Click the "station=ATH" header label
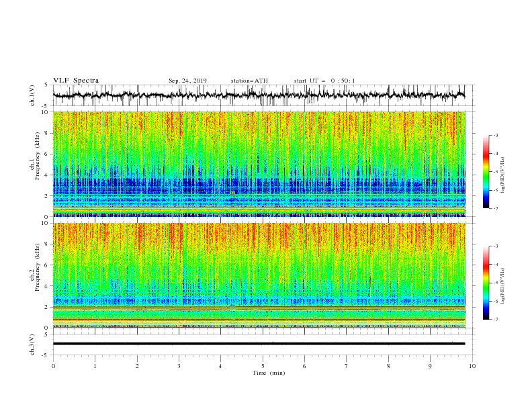The image size is (532, 411). [x=249, y=81]
